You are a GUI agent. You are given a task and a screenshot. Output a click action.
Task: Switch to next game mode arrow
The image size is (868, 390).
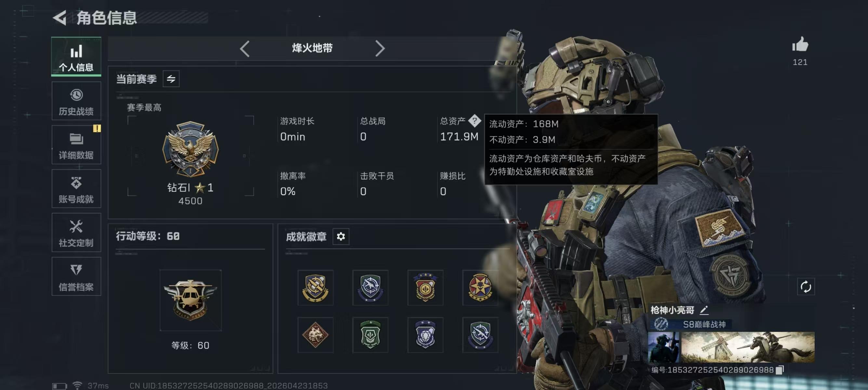380,49
